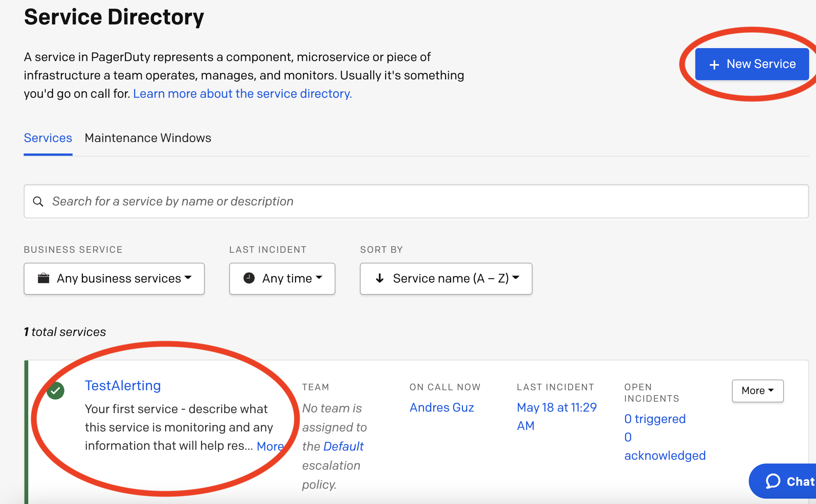Click the briefcase icon in business services

pyautogui.click(x=44, y=278)
